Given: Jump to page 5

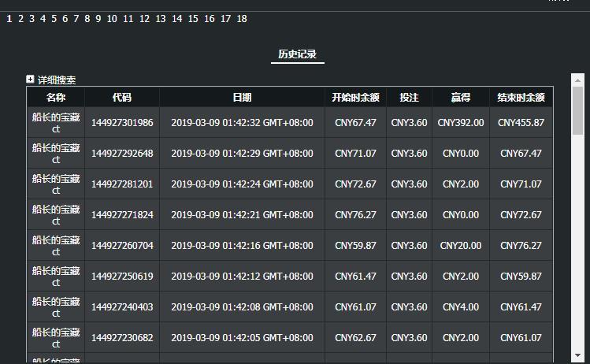Looking at the screenshot, I should pyautogui.click(x=54, y=19).
